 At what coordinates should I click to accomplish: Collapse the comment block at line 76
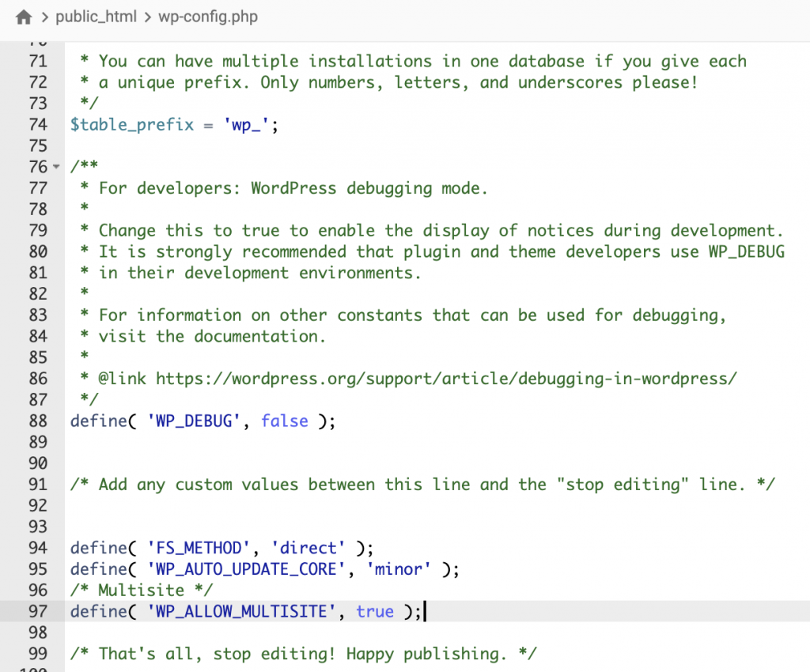[55, 168]
